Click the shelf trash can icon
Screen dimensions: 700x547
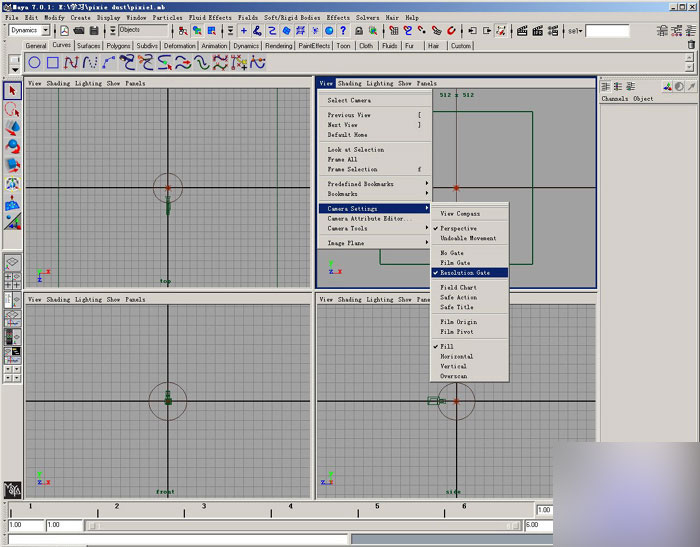691,45
